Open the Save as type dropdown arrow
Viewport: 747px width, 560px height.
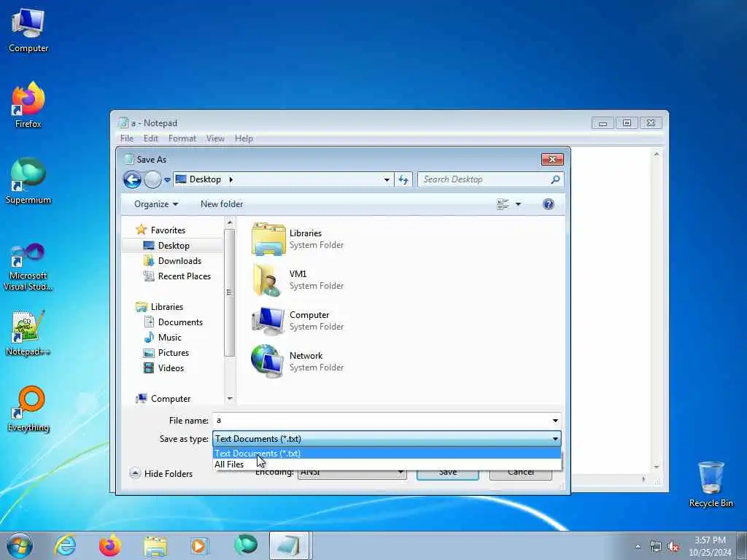[x=555, y=438]
